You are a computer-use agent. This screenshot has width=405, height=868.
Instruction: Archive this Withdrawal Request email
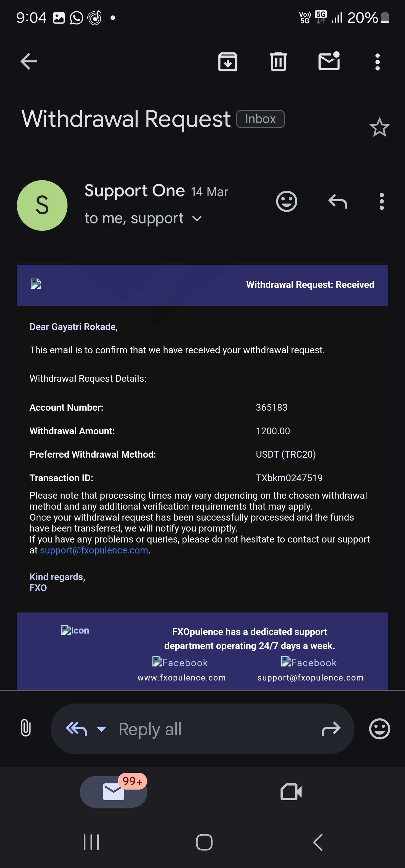pos(228,62)
